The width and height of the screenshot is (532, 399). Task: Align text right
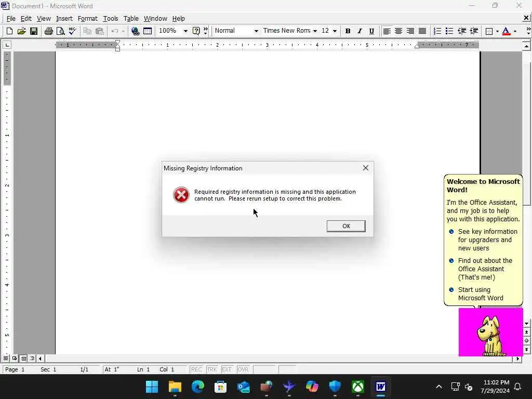(x=410, y=31)
